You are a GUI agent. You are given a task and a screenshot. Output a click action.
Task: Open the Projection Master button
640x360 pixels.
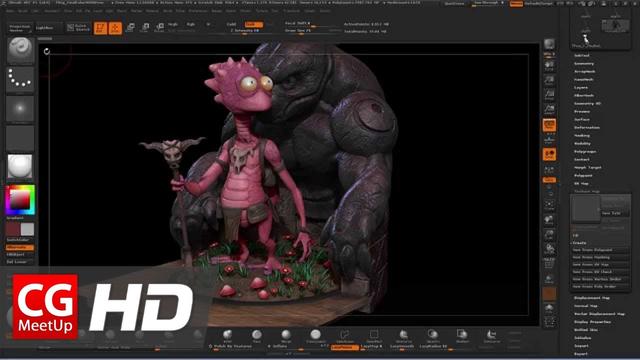click(x=20, y=28)
